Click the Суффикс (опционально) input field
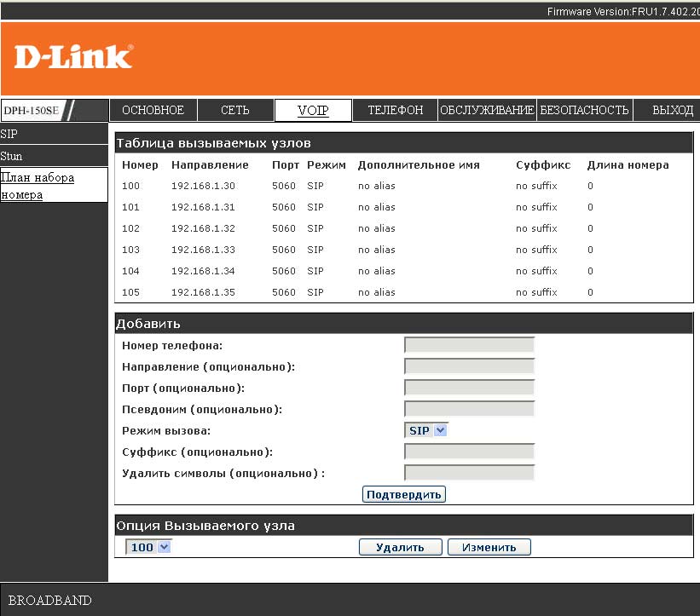This screenshot has height=616, width=700. (x=469, y=452)
